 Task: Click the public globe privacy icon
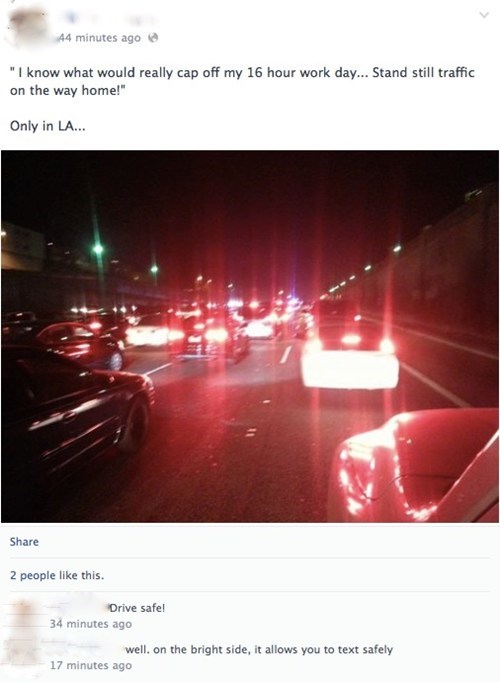click(x=153, y=38)
